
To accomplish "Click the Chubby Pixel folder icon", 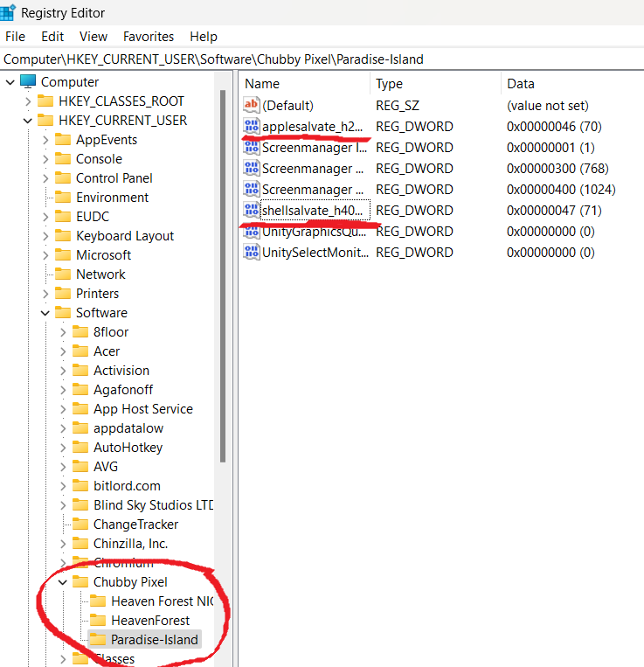I will click(80, 581).
